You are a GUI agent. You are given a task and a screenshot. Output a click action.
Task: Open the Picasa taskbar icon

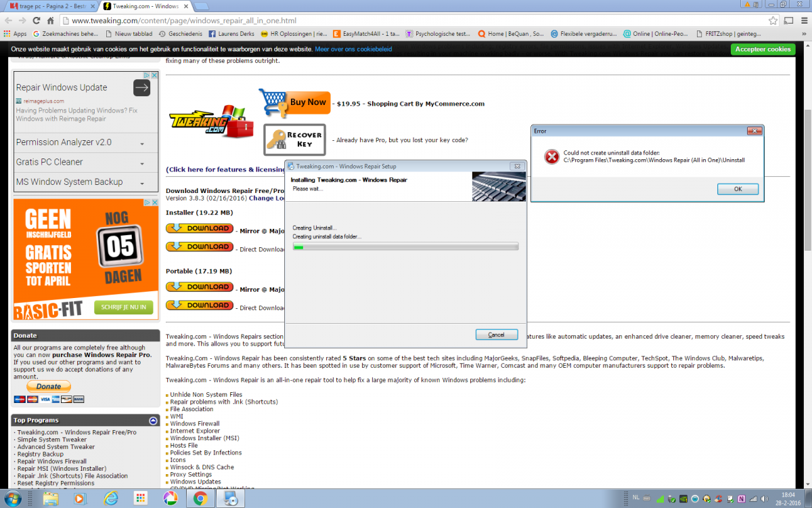[171, 498]
